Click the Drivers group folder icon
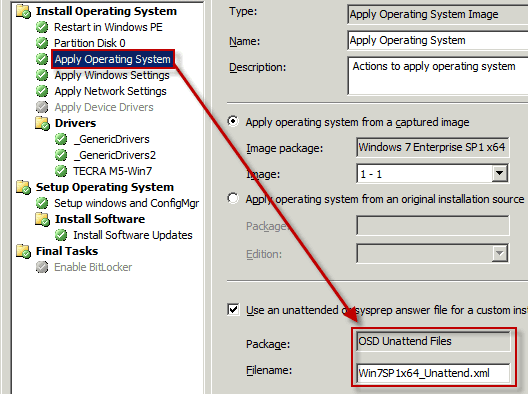The image size is (528, 394). coord(43,123)
